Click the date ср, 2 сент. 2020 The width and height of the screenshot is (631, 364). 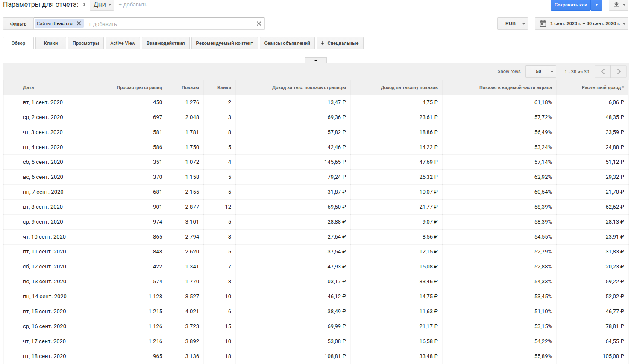pyautogui.click(x=43, y=117)
